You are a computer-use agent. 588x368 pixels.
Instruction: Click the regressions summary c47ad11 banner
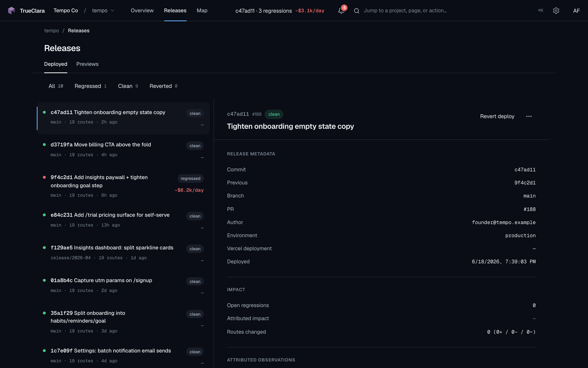click(280, 11)
